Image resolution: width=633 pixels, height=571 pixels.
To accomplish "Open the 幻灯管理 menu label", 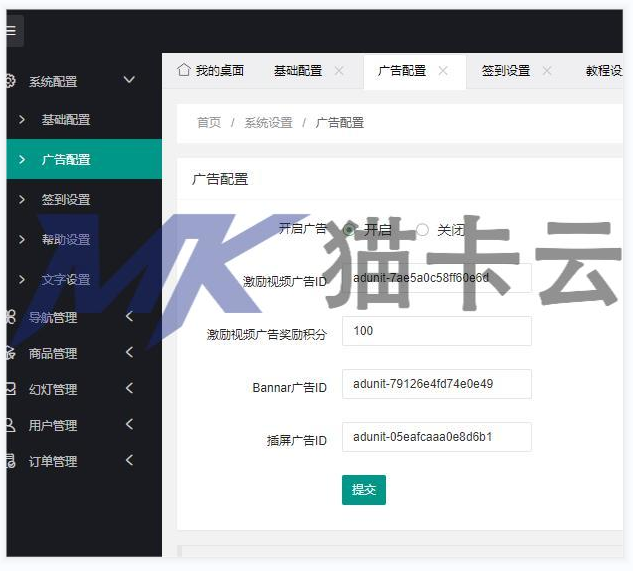I will (x=53, y=389).
